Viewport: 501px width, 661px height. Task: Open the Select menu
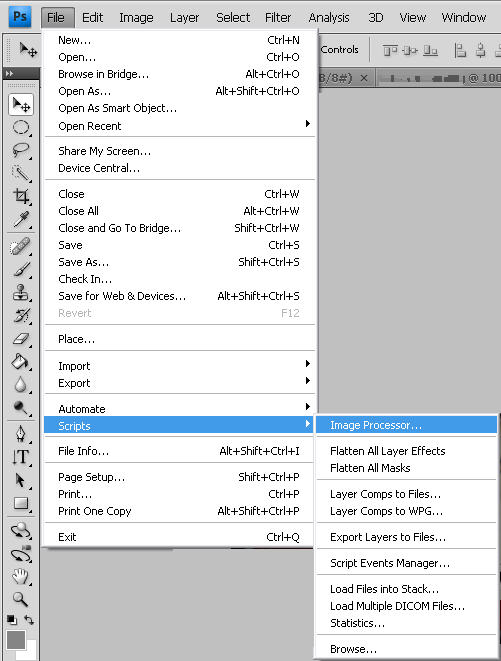(233, 18)
